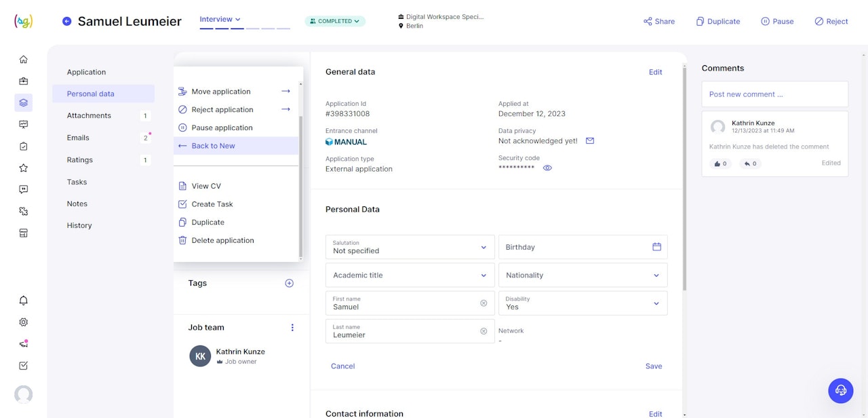This screenshot has width=868, height=418.
Task: Open Job team three-dot options menu
Action: pos(292,328)
